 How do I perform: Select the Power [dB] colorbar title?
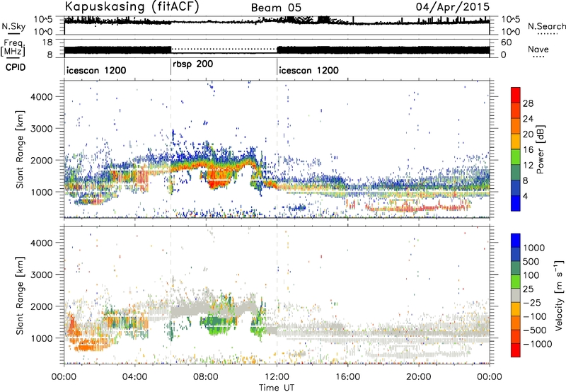coord(540,149)
